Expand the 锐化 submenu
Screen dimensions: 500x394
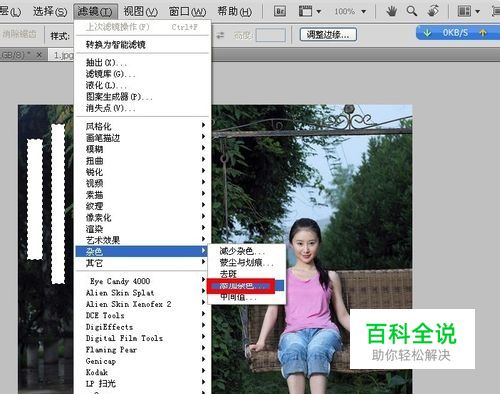click(x=143, y=172)
